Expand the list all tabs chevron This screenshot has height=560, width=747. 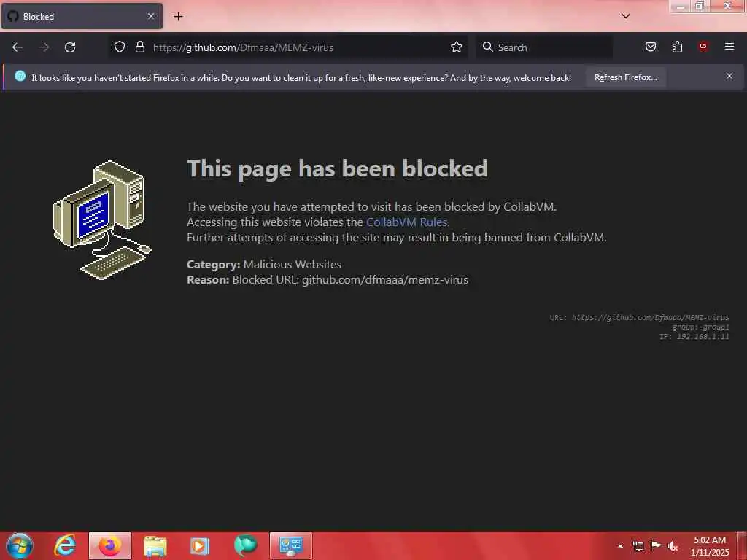point(625,16)
